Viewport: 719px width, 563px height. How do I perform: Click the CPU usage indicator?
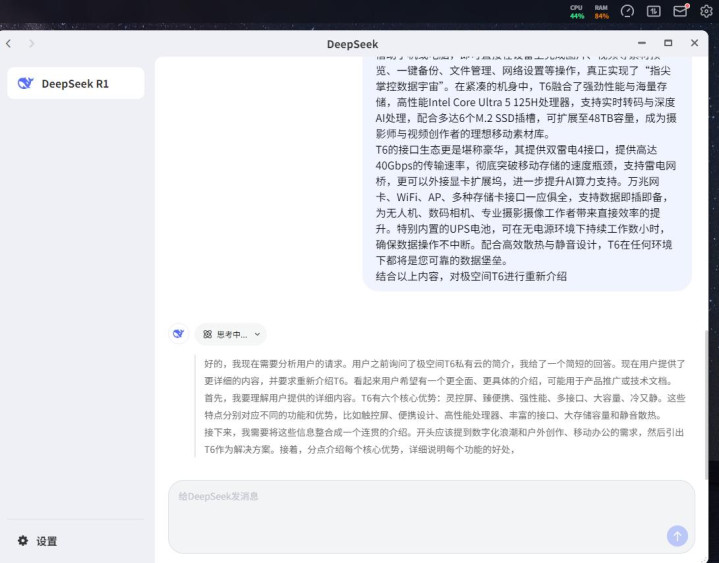coord(577,11)
